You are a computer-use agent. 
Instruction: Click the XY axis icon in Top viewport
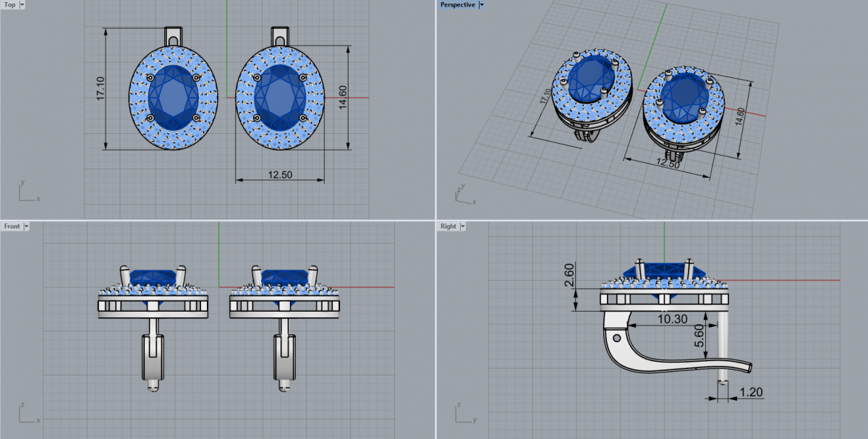25,192
